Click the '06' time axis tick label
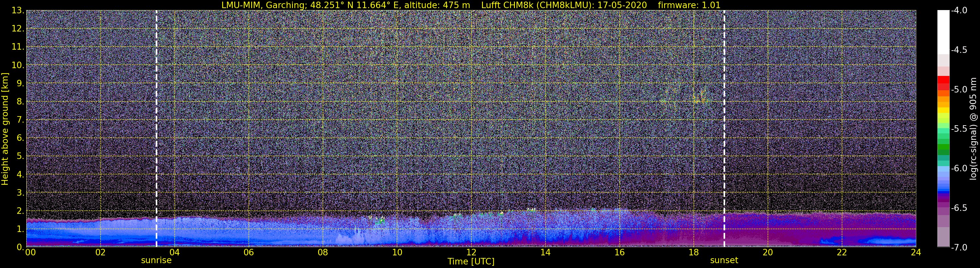This screenshot has width=980, height=268. [x=248, y=252]
